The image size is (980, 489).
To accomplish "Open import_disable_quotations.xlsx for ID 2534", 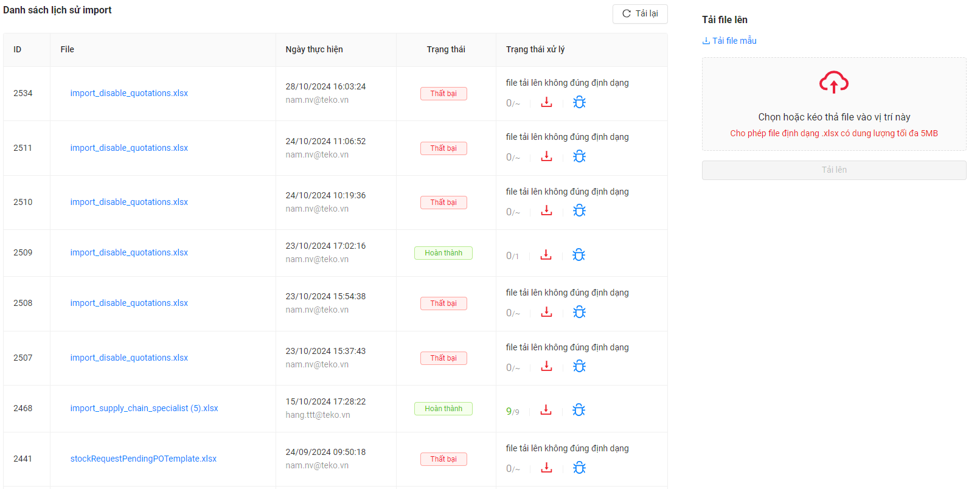I will coord(129,93).
